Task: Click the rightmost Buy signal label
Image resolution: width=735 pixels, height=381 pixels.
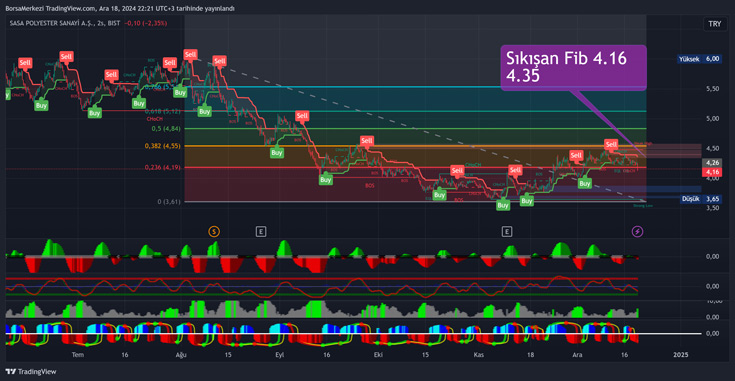Action: point(585,184)
